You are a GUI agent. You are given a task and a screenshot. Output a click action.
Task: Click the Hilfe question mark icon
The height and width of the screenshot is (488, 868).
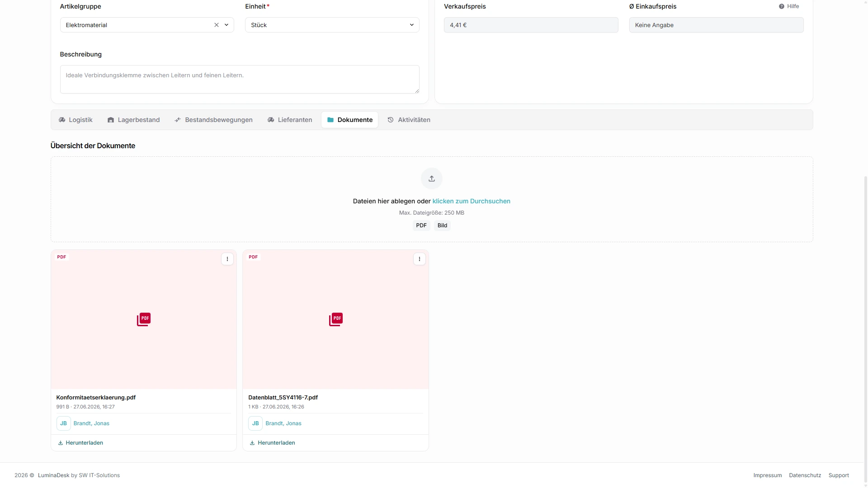pos(782,6)
